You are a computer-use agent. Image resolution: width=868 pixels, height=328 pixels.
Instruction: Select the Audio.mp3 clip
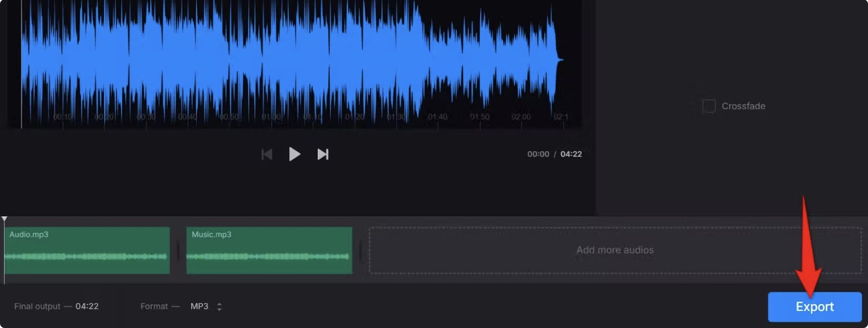(x=87, y=250)
